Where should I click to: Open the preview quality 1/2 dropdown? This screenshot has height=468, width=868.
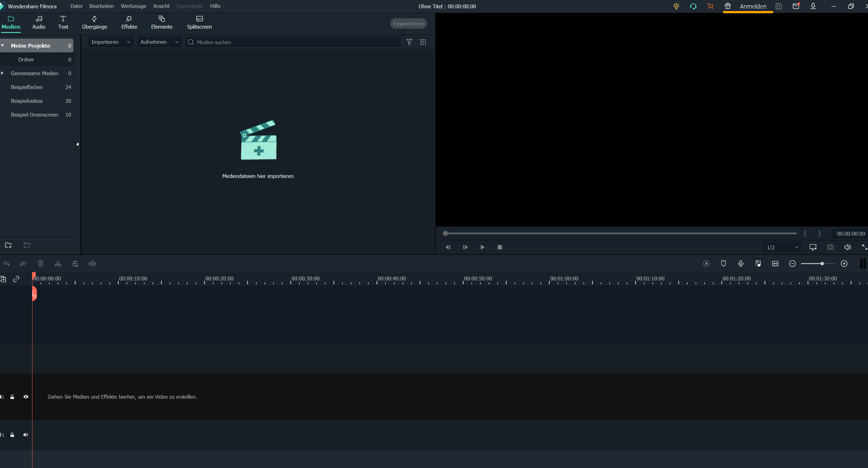click(x=781, y=247)
